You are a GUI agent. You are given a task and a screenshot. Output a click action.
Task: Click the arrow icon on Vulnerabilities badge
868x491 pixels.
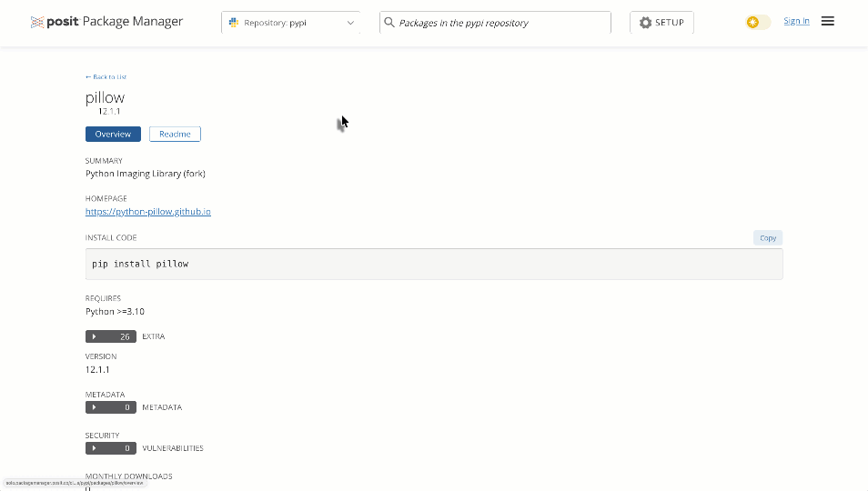(x=94, y=448)
